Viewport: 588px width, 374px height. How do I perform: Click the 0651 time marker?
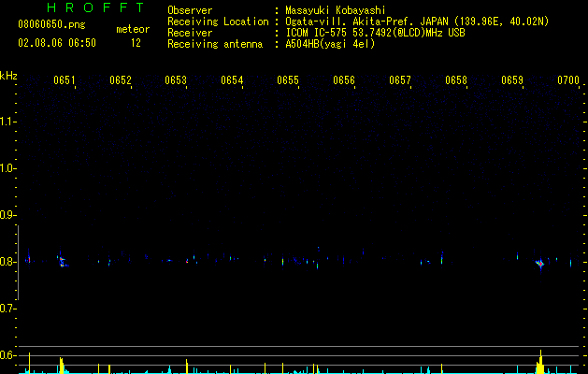(65, 80)
